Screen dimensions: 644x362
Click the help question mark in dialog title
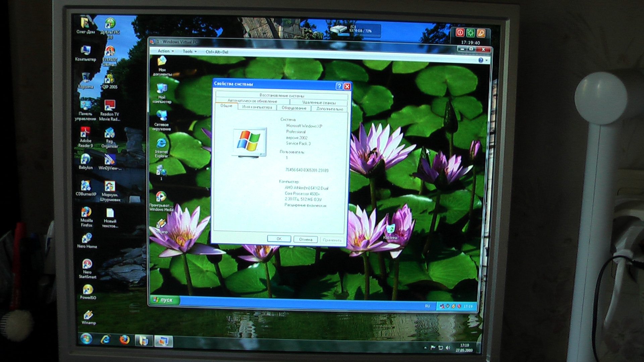click(339, 86)
